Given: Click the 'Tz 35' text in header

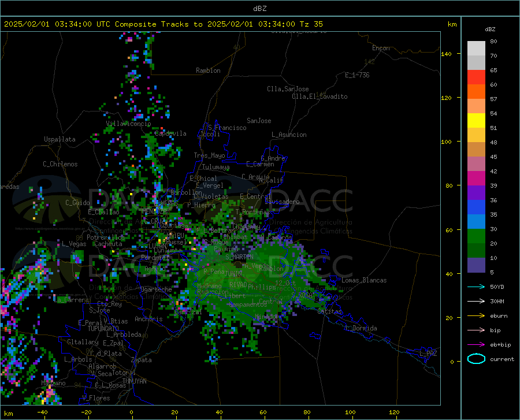Looking at the screenshot, I should 311,24.
